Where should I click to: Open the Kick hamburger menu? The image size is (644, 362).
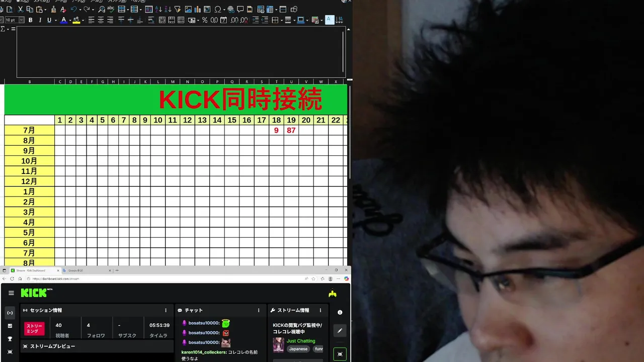[x=11, y=293]
